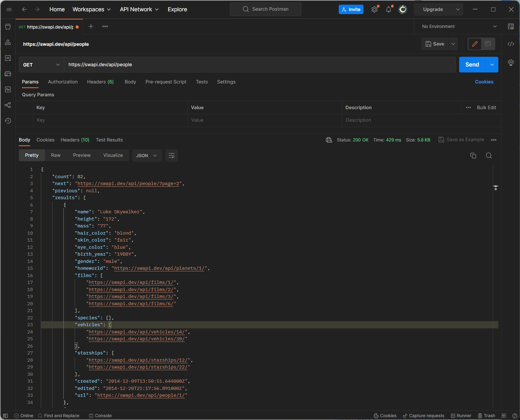Image resolution: width=520 pixels, height=420 pixels.
Task: Switch to the Authorization tab
Action: pyautogui.click(x=63, y=82)
